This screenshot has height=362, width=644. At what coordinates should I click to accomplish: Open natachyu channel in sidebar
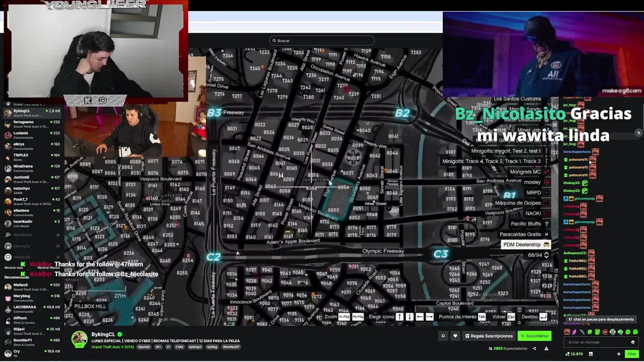[x=32, y=191]
